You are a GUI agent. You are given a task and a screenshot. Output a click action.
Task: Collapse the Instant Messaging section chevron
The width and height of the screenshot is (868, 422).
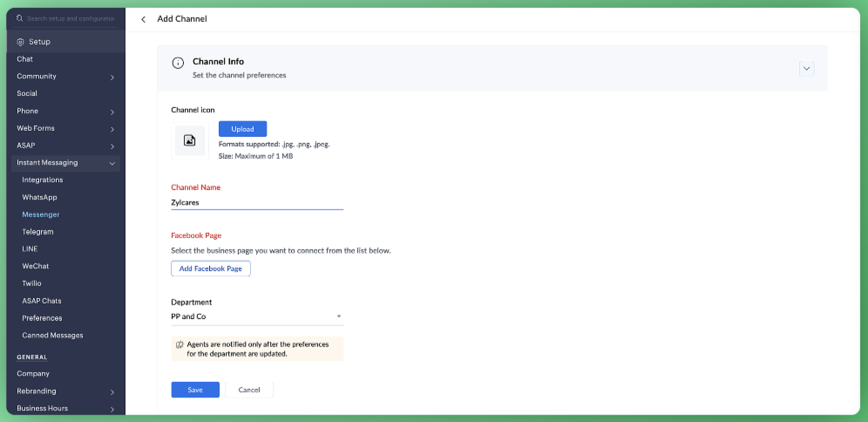(x=112, y=163)
